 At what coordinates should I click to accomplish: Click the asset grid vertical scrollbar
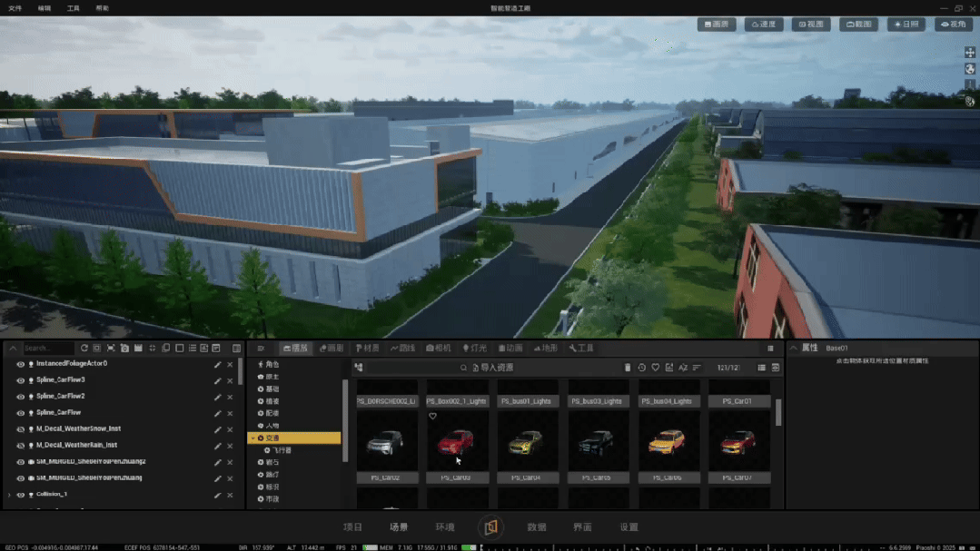point(778,413)
